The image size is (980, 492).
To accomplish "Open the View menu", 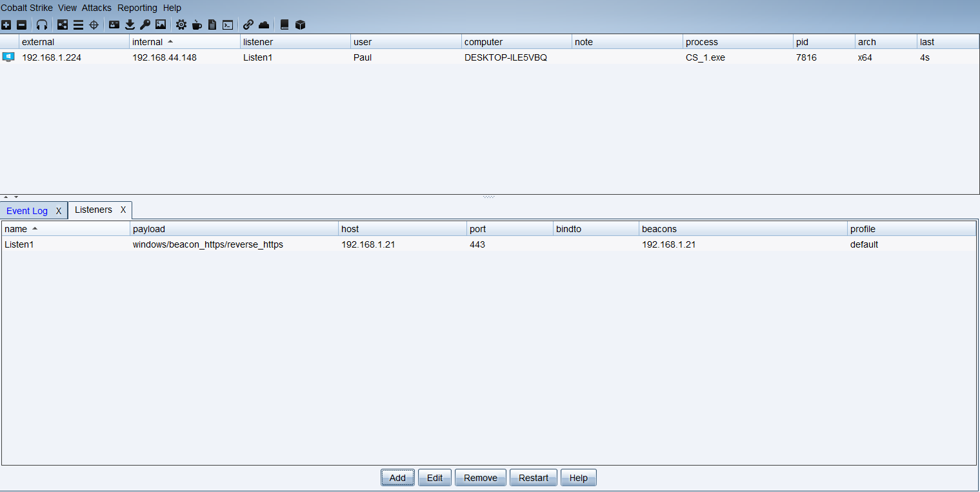I will coord(67,8).
